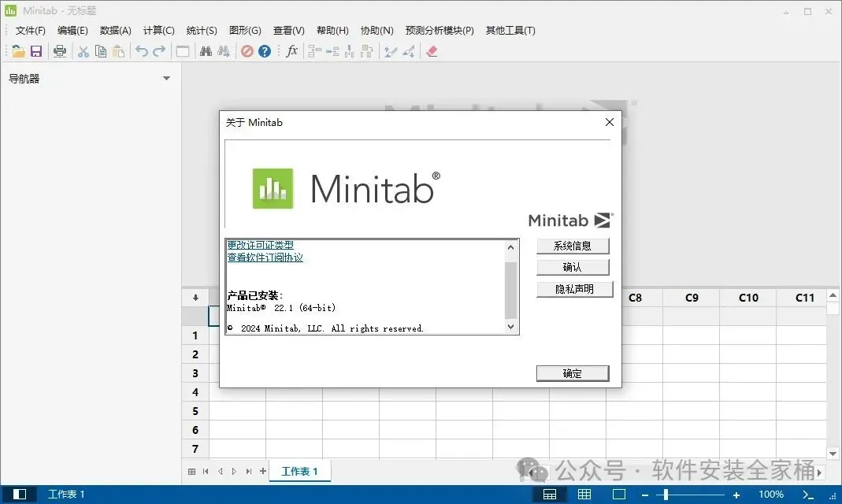Image resolution: width=842 pixels, height=504 pixels.
Task: Open the 编辑(E) menu
Action: (72, 31)
